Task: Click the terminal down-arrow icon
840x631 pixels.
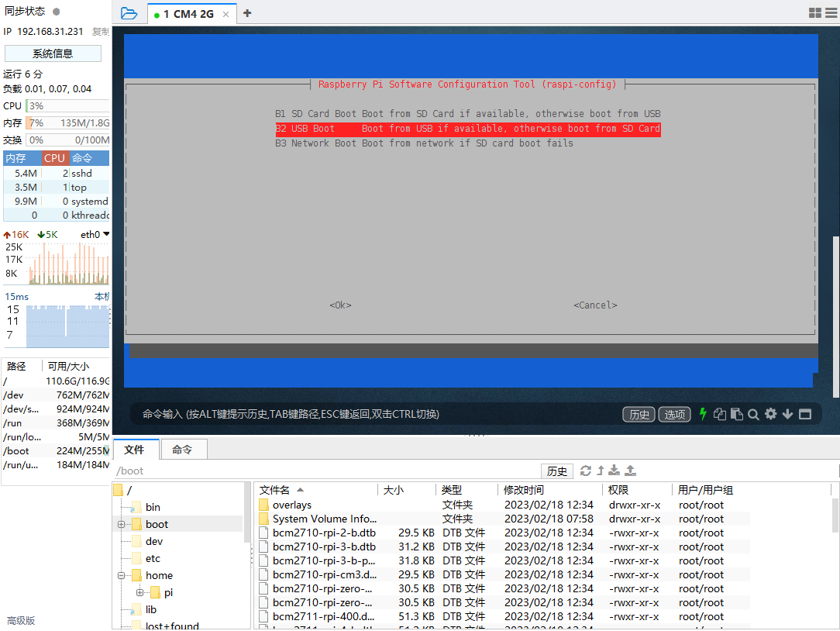Action: tap(787, 414)
